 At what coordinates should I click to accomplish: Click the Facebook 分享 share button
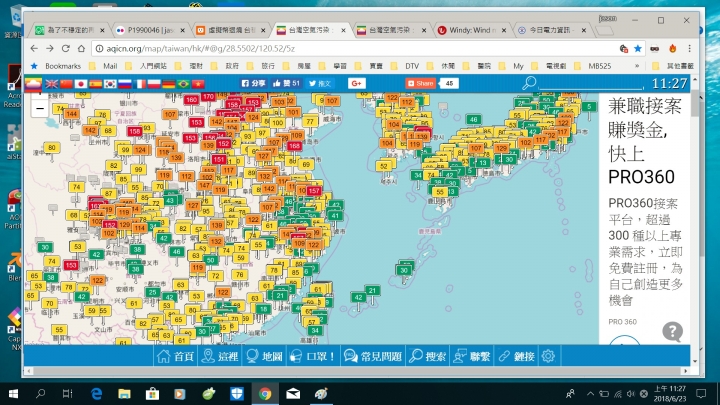[253, 84]
